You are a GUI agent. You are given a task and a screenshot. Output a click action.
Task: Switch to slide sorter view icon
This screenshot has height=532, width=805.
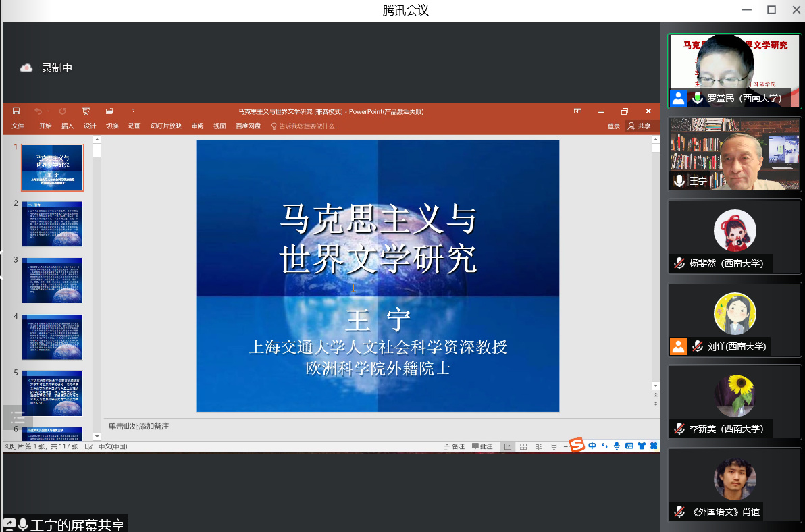click(x=523, y=446)
